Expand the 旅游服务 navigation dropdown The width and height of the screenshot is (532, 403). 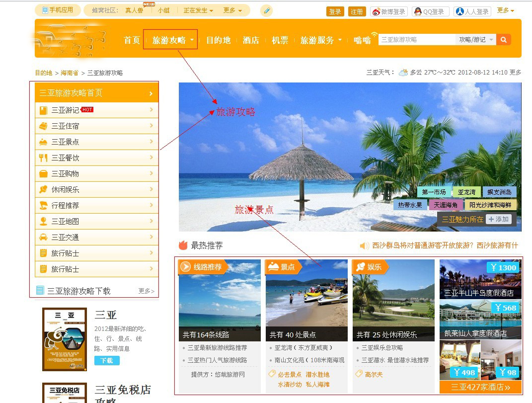321,40
